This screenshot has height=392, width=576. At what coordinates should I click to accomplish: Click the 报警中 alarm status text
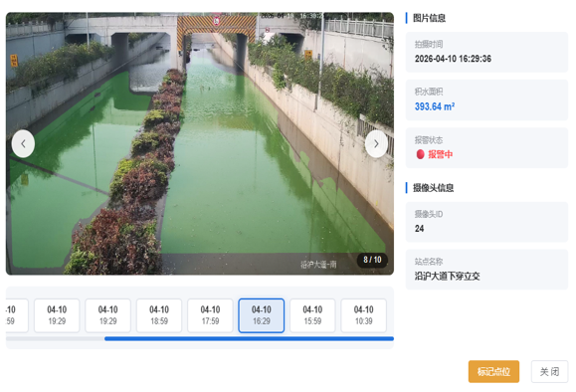click(x=440, y=154)
